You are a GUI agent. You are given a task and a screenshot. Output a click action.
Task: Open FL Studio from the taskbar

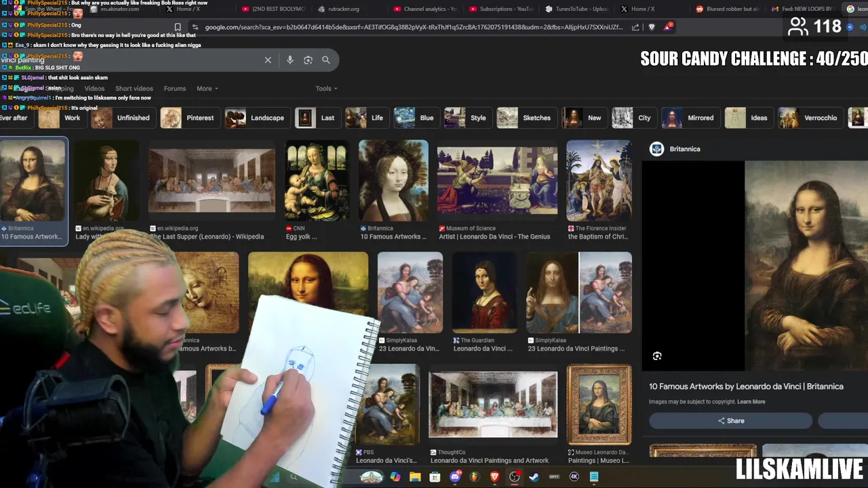point(475,477)
